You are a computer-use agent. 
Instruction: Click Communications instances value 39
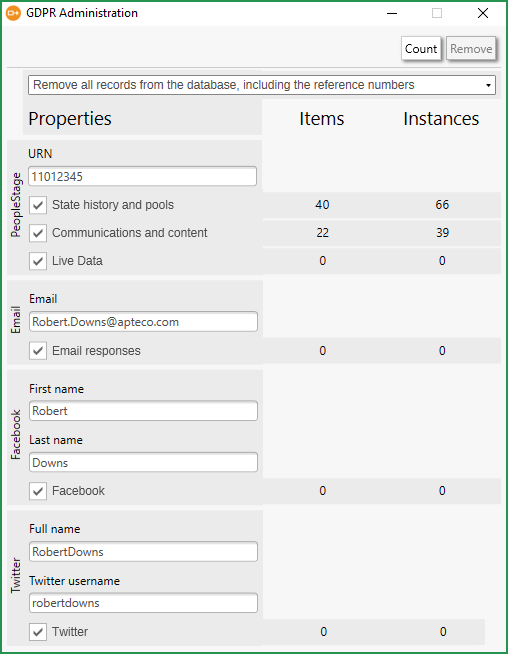pyautogui.click(x=443, y=233)
